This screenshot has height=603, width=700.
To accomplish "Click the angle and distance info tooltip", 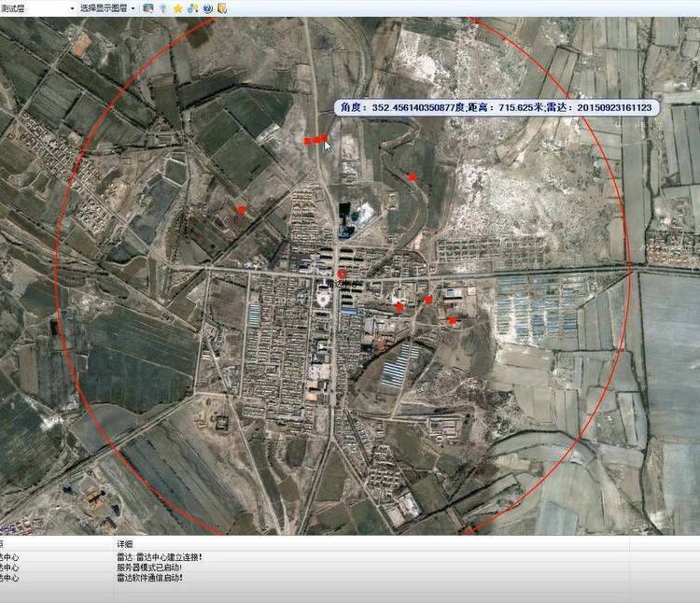I will pos(497,107).
